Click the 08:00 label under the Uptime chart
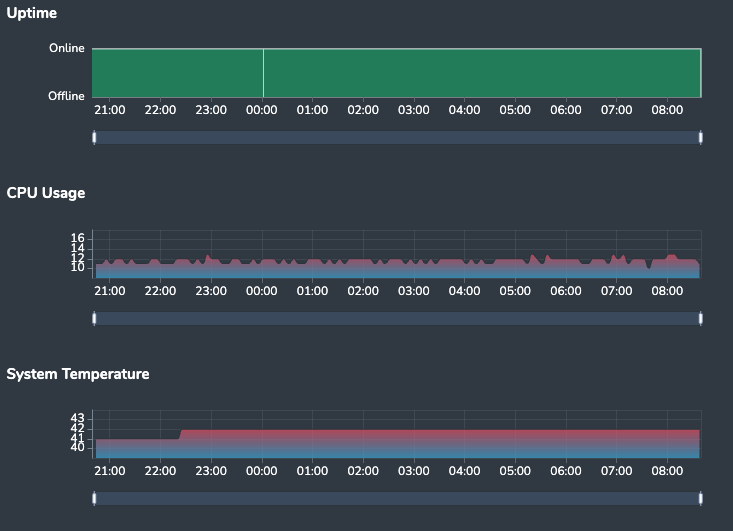Screen dimensions: 733x531 pos(667,110)
